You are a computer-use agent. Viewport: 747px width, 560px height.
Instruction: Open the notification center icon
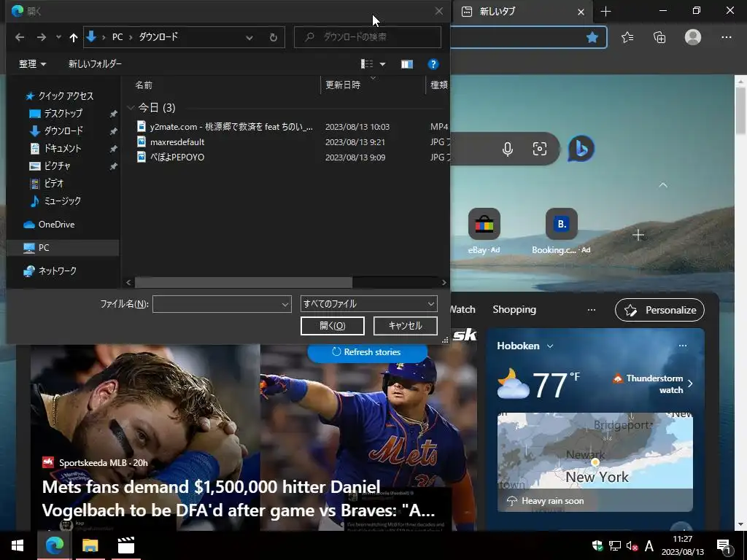point(724,546)
